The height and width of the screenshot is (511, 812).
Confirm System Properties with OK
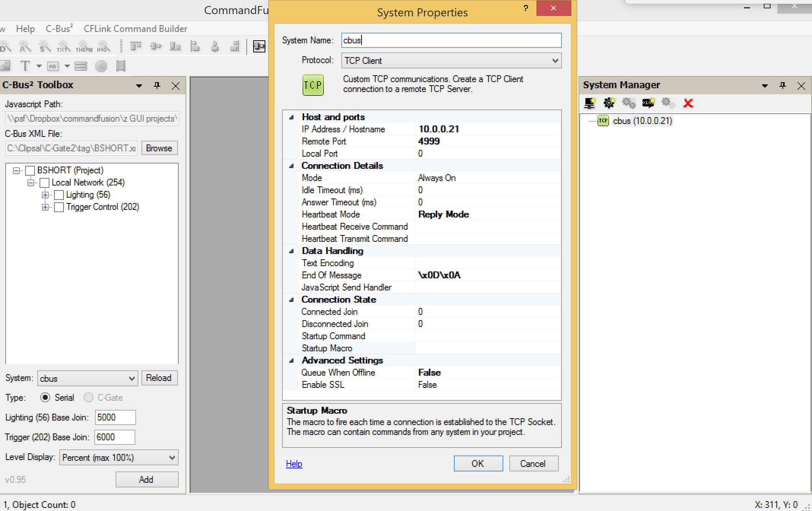tap(478, 463)
